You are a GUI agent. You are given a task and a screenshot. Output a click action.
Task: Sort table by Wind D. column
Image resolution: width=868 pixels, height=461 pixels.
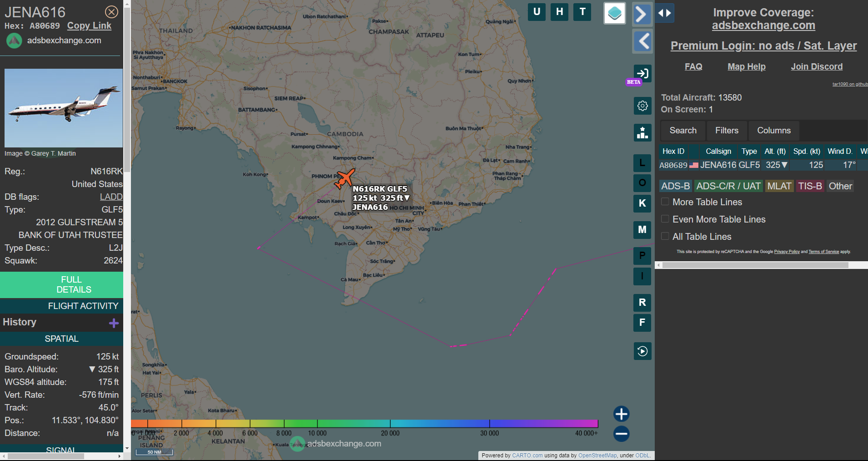[840, 151]
